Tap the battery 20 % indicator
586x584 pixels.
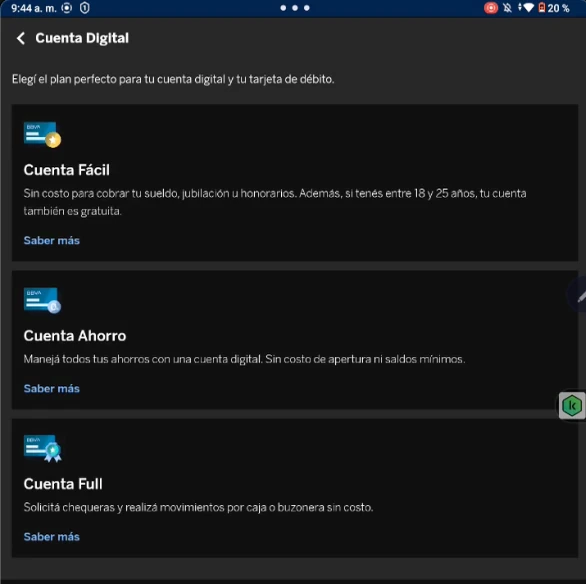click(x=554, y=8)
